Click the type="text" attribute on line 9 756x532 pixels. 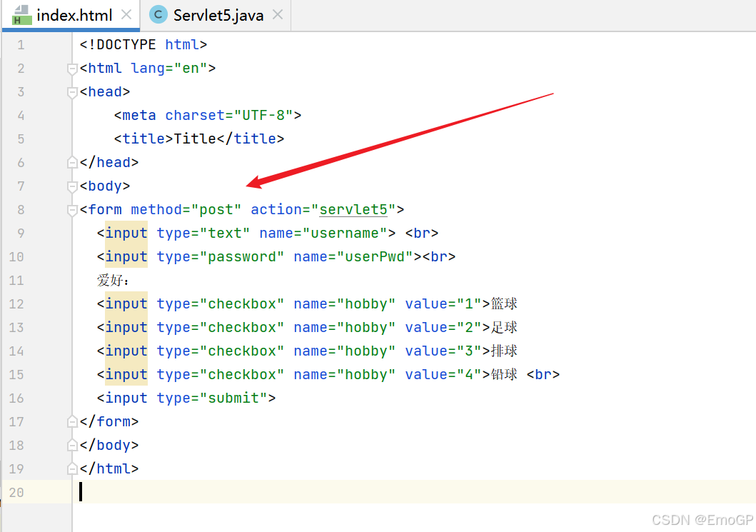pos(203,234)
